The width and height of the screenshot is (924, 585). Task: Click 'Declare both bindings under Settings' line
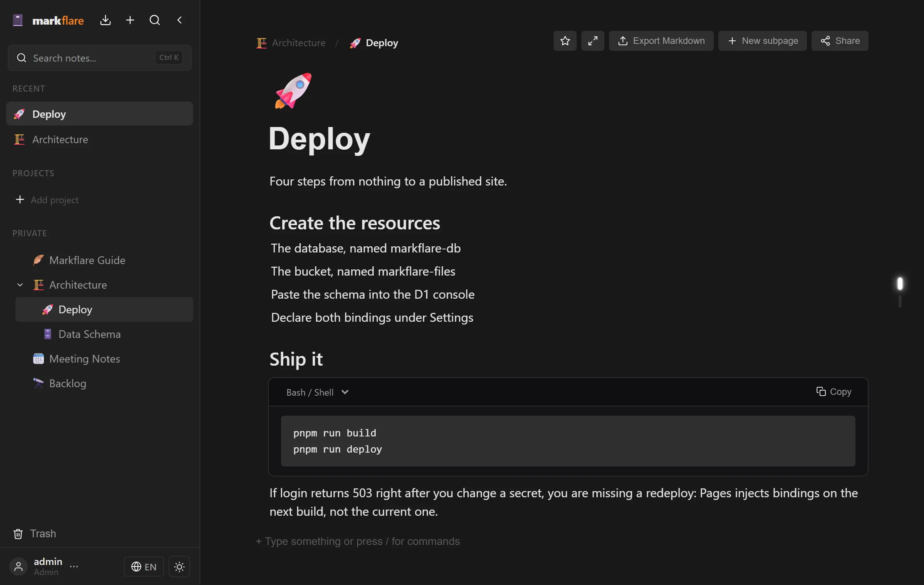point(372,318)
